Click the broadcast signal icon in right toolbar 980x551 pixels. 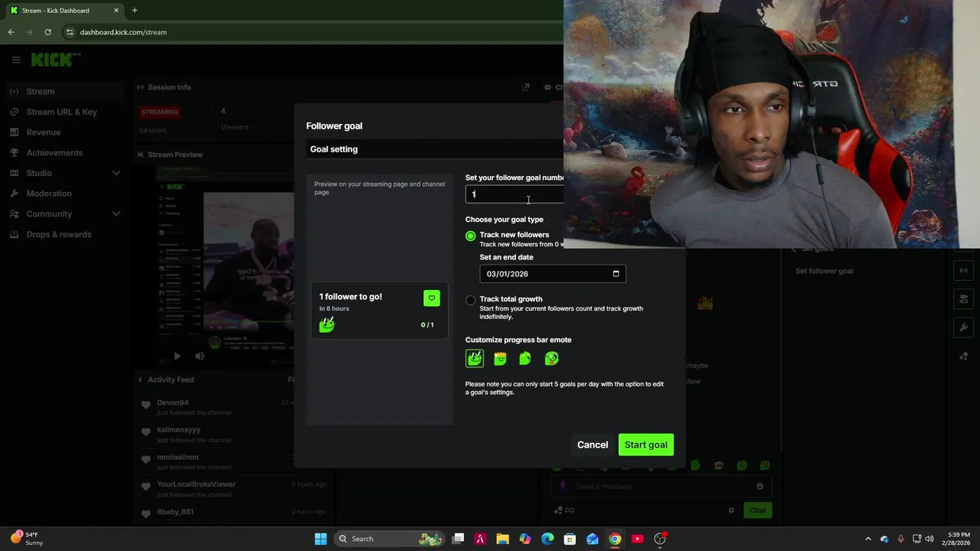963,270
